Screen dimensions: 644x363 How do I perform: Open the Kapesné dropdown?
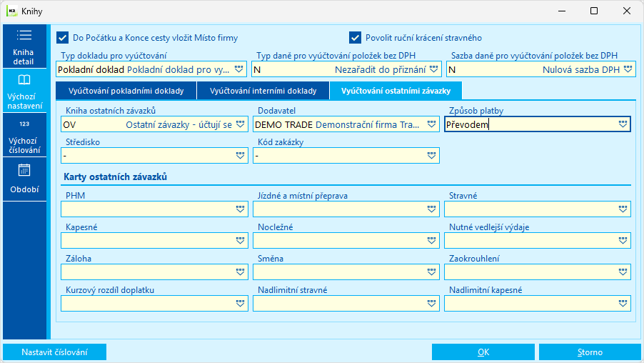[x=241, y=241]
